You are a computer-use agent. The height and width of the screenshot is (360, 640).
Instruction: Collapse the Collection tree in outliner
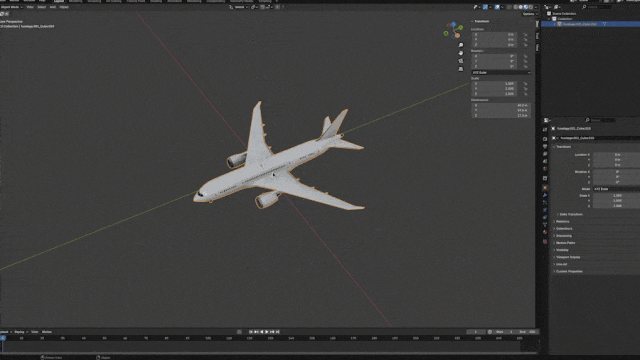tap(549, 19)
